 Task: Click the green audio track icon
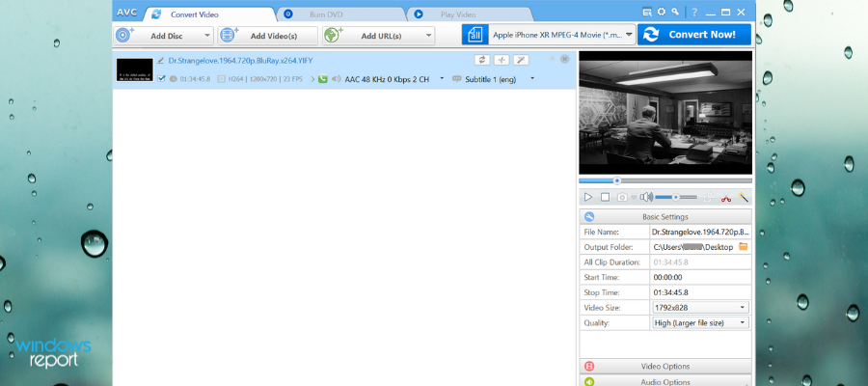click(x=323, y=79)
